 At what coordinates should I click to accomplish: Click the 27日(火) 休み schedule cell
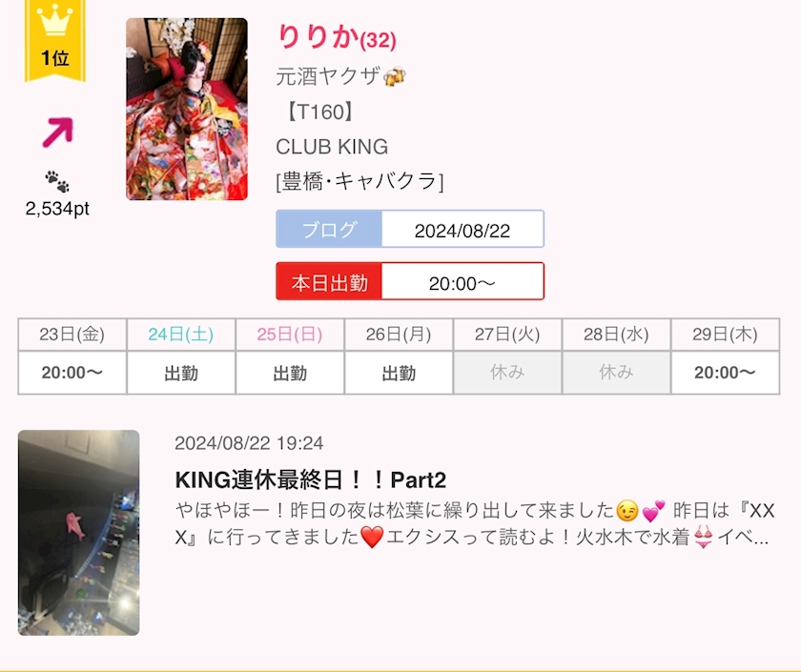click(x=507, y=373)
